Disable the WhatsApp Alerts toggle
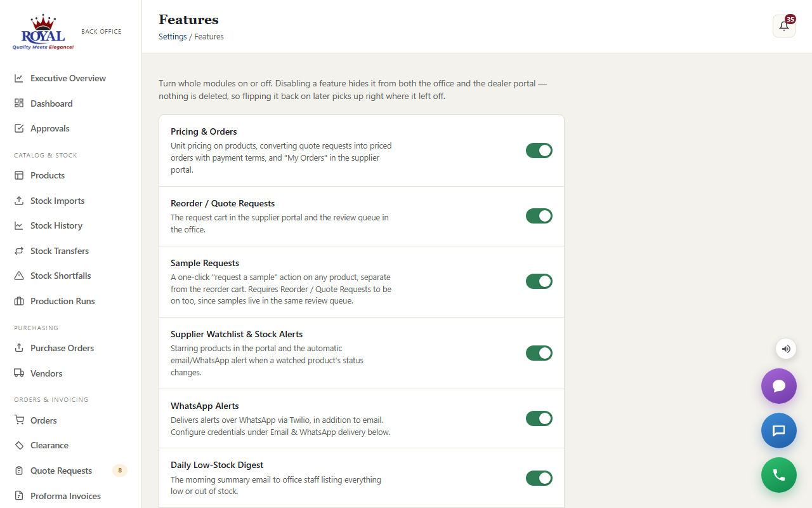 (x=539, y=418)
